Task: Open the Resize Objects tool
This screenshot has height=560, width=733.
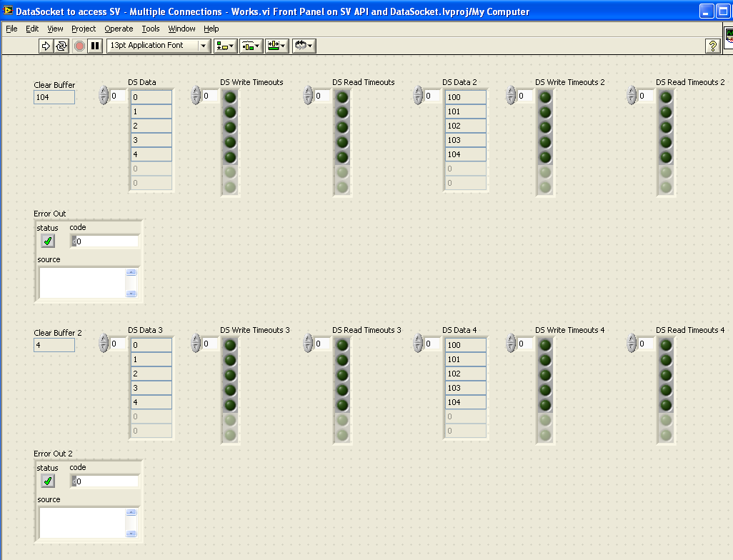Action: point(276,46)
